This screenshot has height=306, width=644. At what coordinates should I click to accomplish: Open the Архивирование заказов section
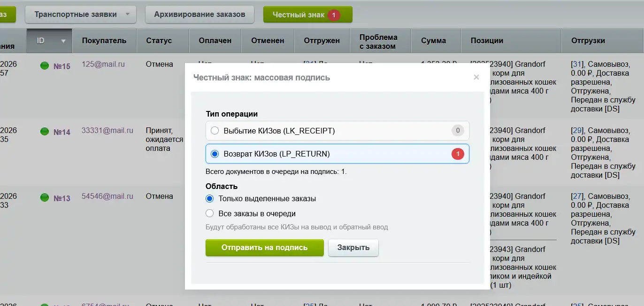(x=199, y=15)
